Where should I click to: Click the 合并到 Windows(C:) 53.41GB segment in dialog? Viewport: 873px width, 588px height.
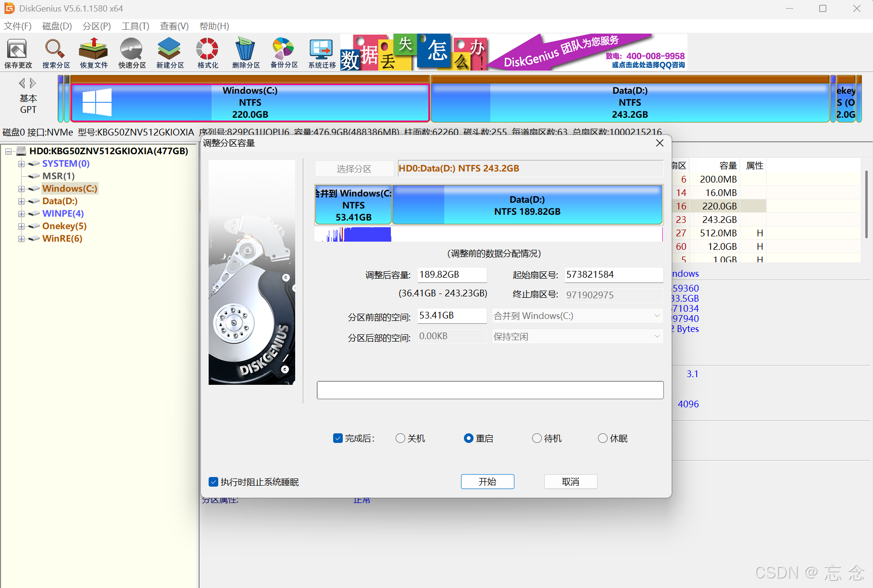353,205
